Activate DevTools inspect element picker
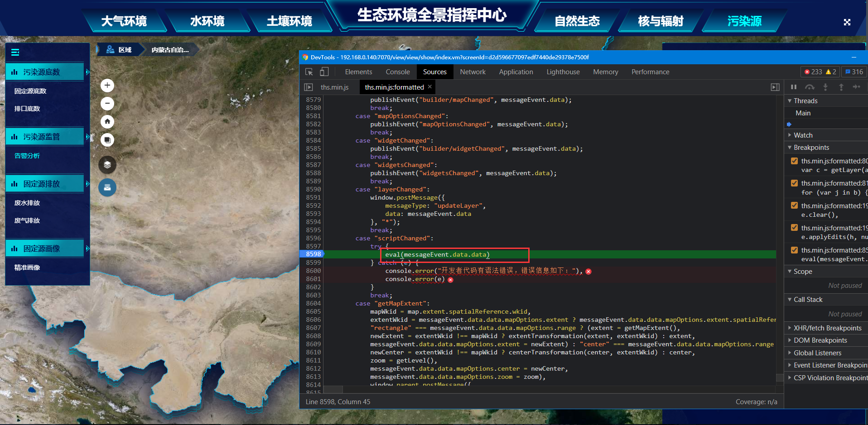The width and height of the screenshot is (868, 425). pyautogui.click(x=309, y=72)
